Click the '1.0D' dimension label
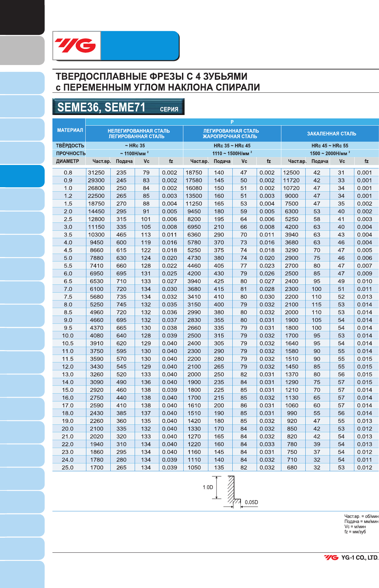Viewport: 379px width, 588px height. pos(208,487)
